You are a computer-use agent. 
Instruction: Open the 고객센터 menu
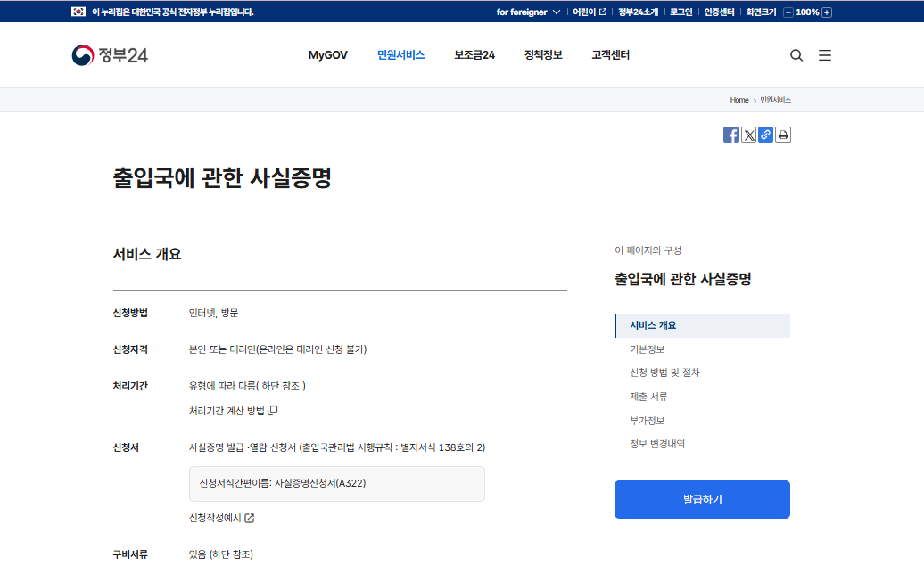(x=610, y=54)
